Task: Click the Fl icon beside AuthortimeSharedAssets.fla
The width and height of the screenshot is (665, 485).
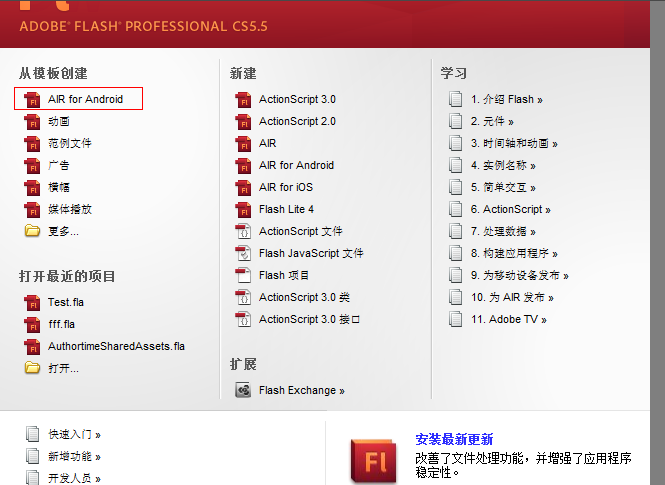Action: [x=32, y=346]
